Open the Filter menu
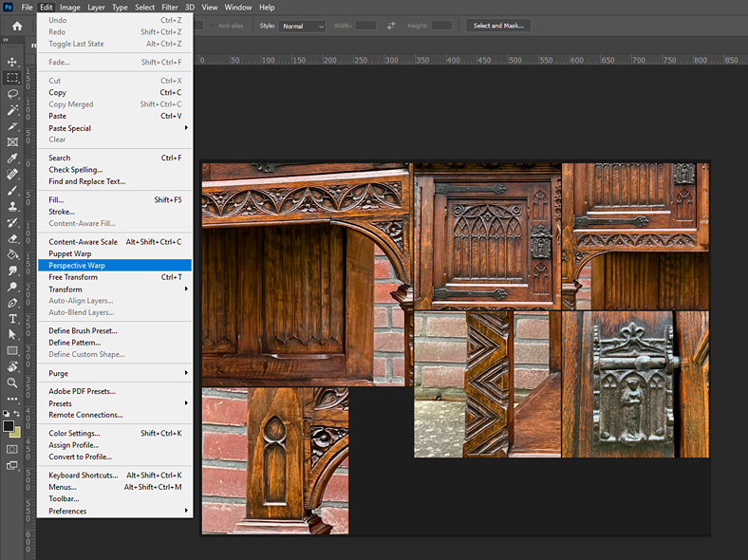Image resolution: width=748 pixels, height=560 pixels. [x=169, y=8]
